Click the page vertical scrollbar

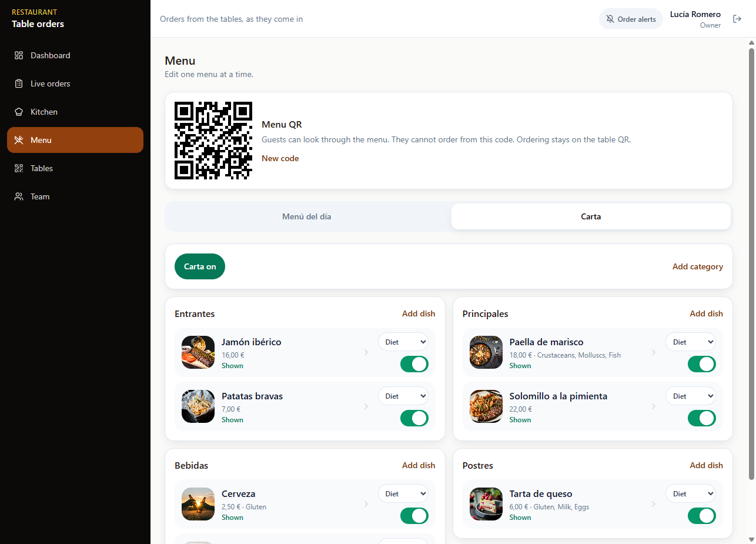tap(751, 265)
